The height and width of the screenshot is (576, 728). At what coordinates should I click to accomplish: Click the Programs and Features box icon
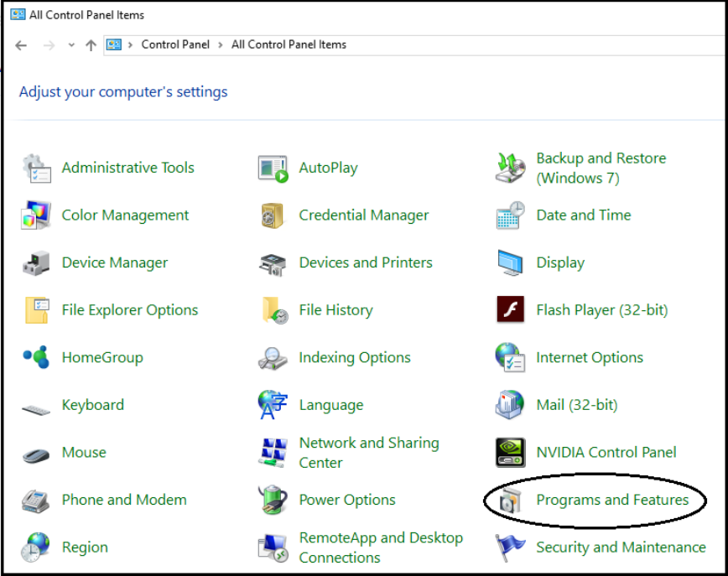(510, 501)
